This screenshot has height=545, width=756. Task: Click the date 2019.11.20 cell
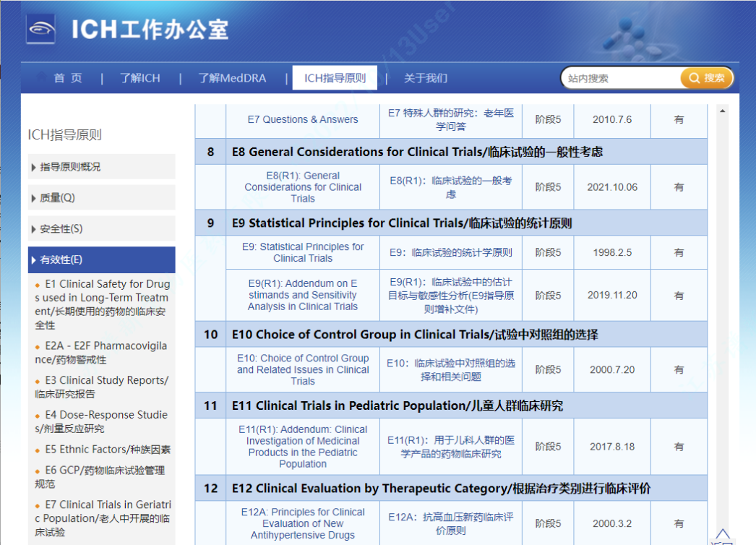coord(612,295)
